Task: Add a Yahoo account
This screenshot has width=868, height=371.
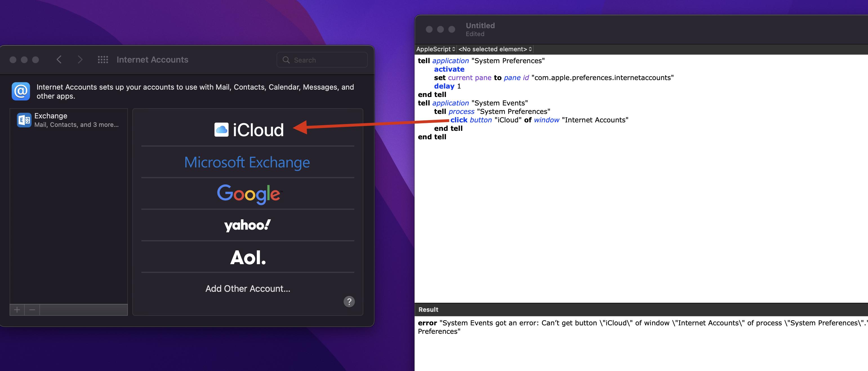Action: tap(248, 225)
